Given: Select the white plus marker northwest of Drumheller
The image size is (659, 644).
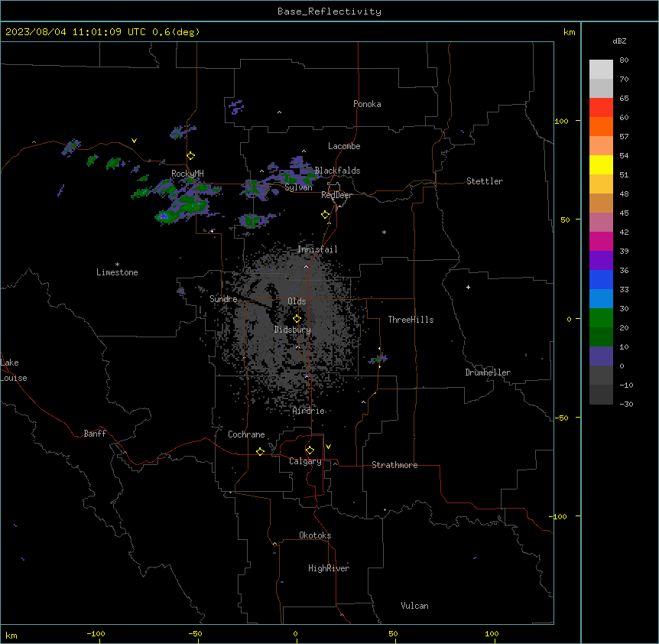Looking at the screenshot, I should pyautogui.click(x=468, y=287).
